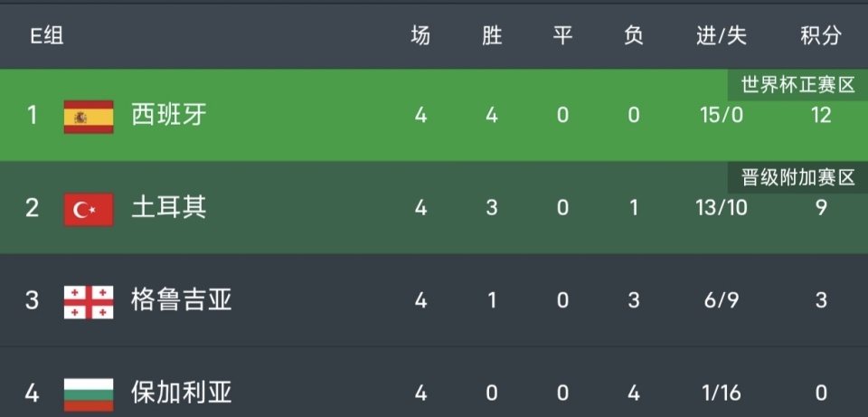Click Turkey's 13/10 goals record

coord(721,208)
